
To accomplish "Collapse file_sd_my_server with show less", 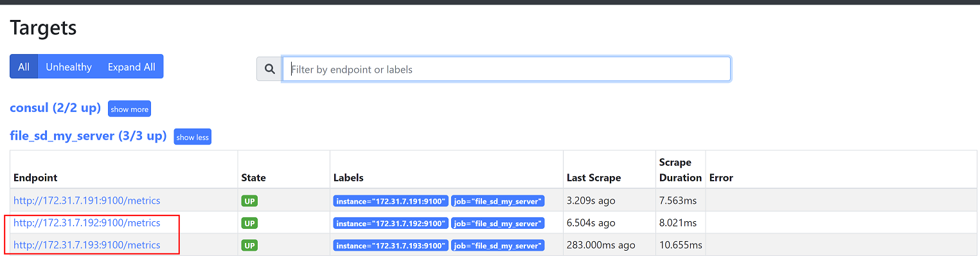I will click(x=192, y=137).
